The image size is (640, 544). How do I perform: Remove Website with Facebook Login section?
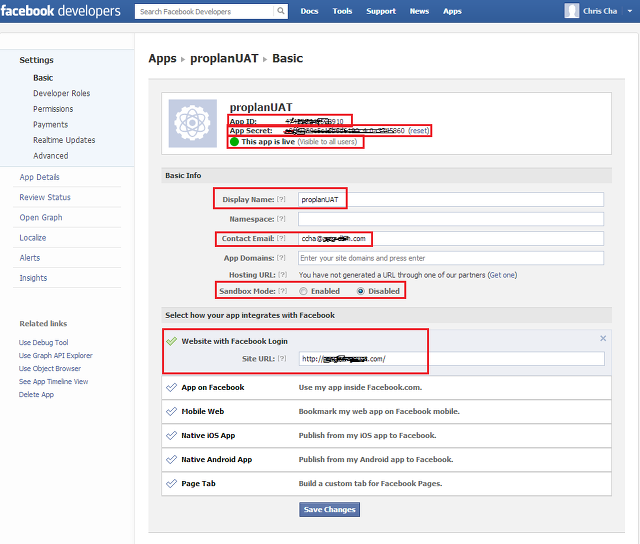tap(603, 338)
